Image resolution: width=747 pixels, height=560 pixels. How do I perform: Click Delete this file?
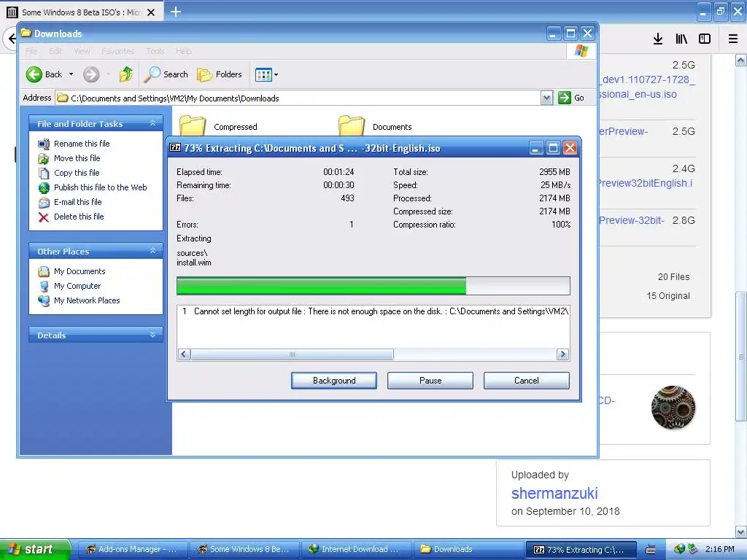[x=79, y=217]
